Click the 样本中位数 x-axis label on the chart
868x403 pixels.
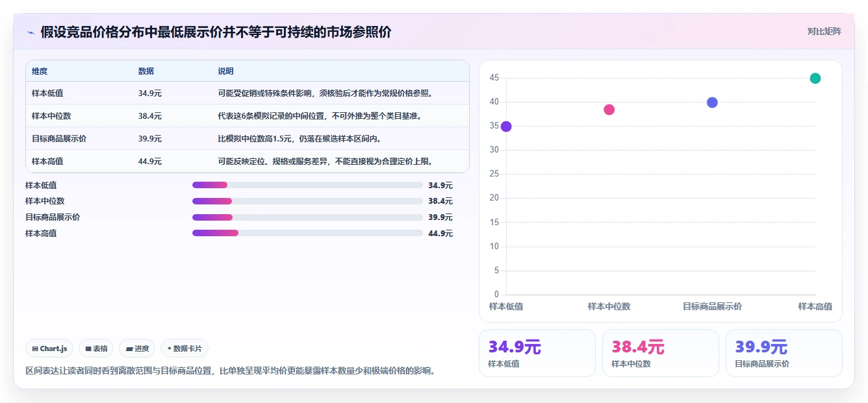(x=609, y=306)
